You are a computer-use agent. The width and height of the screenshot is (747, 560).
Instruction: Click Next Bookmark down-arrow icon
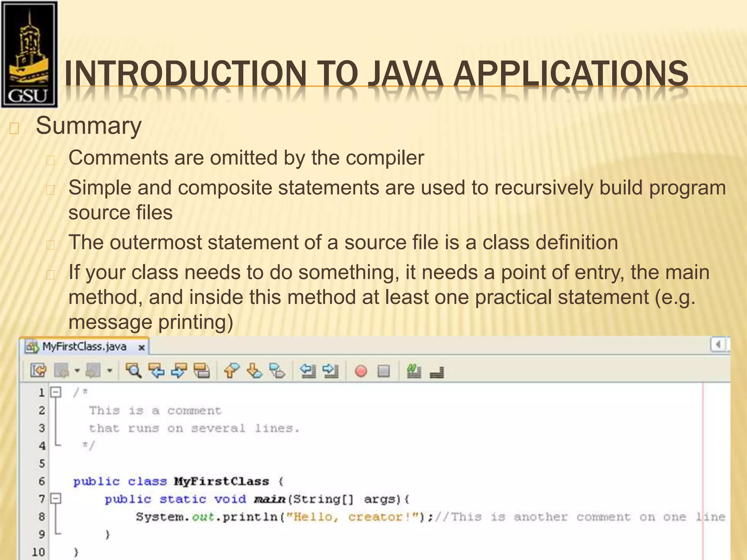tap(255, 371)
